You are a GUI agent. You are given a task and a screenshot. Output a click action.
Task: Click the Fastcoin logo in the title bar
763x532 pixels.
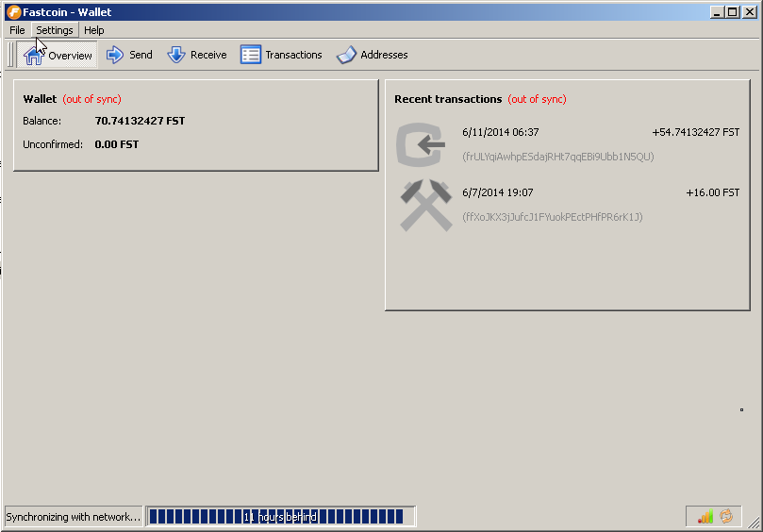click(x=13, y=12)
